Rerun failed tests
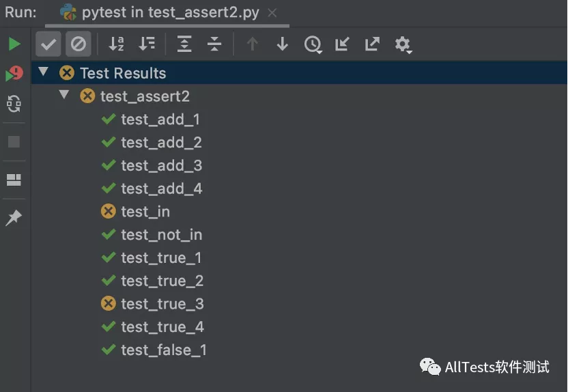Image resolution: width=568 pixels, height=392 pixels. click(x=14, y=74)
